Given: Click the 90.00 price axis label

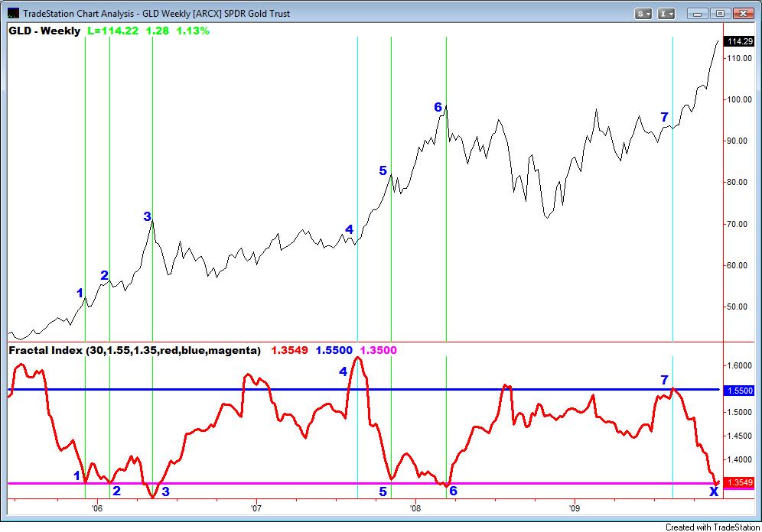Looking at the screenshot, I should click(738, 141).
